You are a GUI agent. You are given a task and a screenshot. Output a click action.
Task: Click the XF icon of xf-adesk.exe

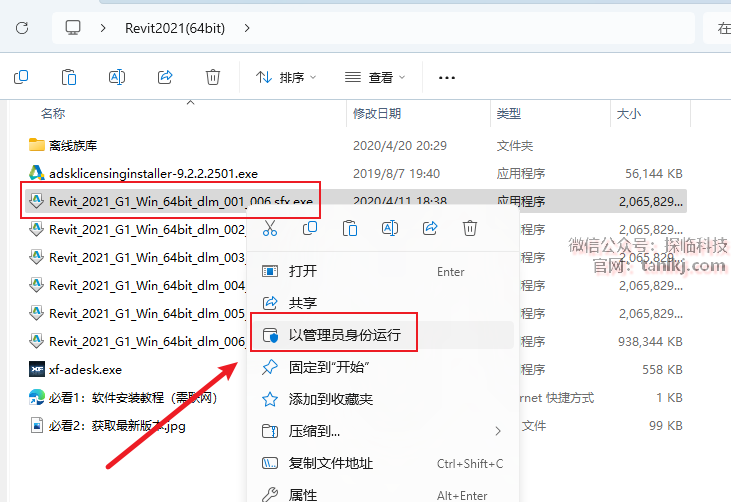pyautogui.click(x=37, y=369)
